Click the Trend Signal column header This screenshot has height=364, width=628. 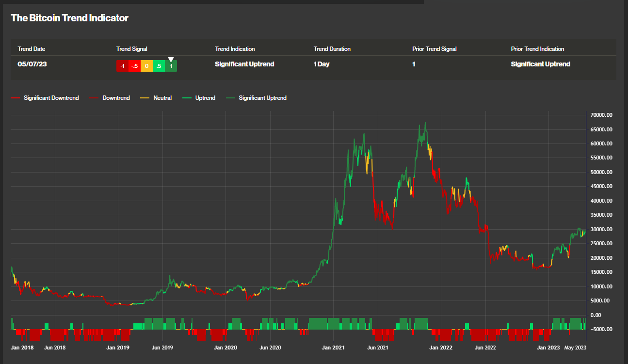[x=132, y=49]
